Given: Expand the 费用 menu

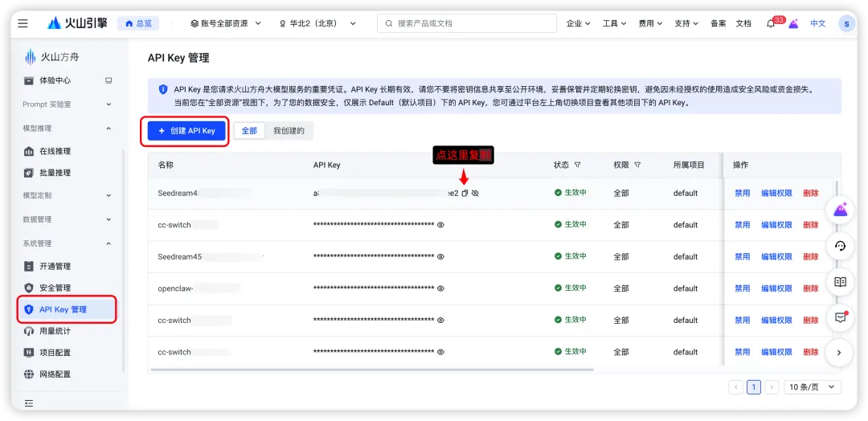Looking at the screenshot, I should click(x=650, y=23).
